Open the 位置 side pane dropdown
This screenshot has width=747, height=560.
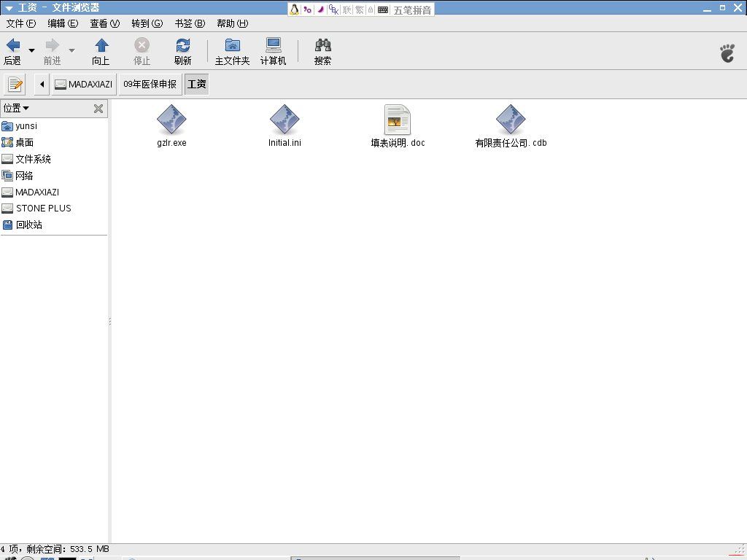[16, 109]
